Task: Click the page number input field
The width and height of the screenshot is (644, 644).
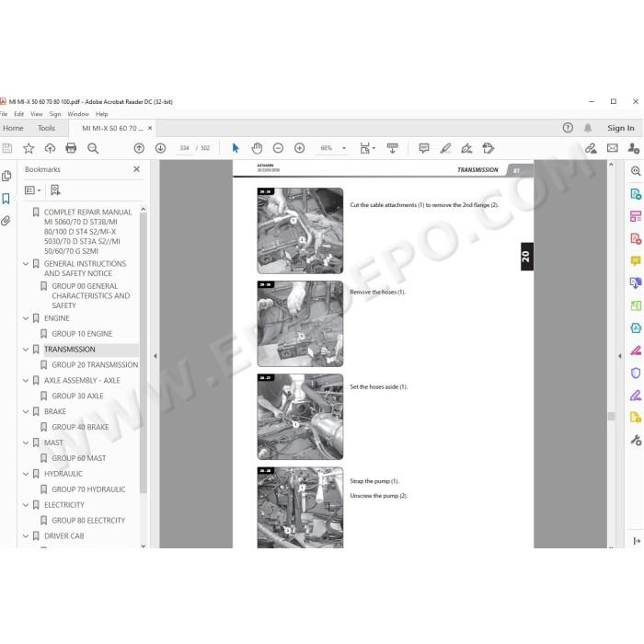Action: [184, 148]
